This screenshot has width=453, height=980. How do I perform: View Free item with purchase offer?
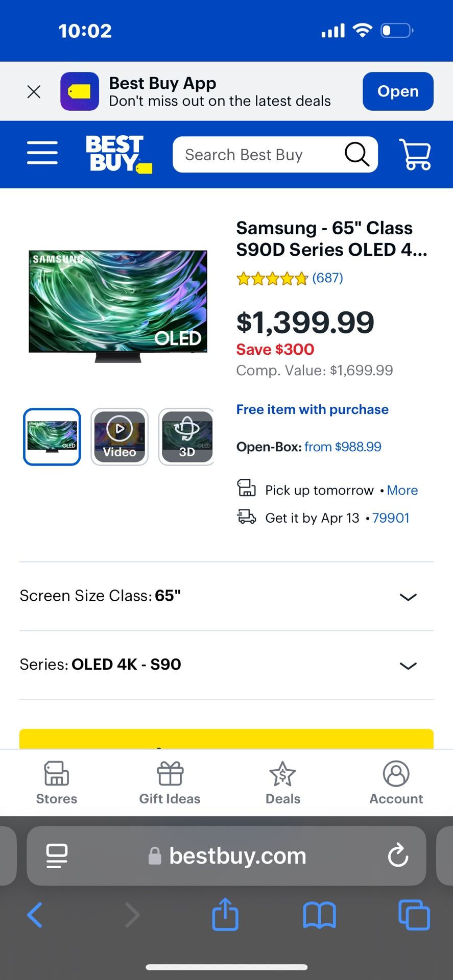click(312, 409)
